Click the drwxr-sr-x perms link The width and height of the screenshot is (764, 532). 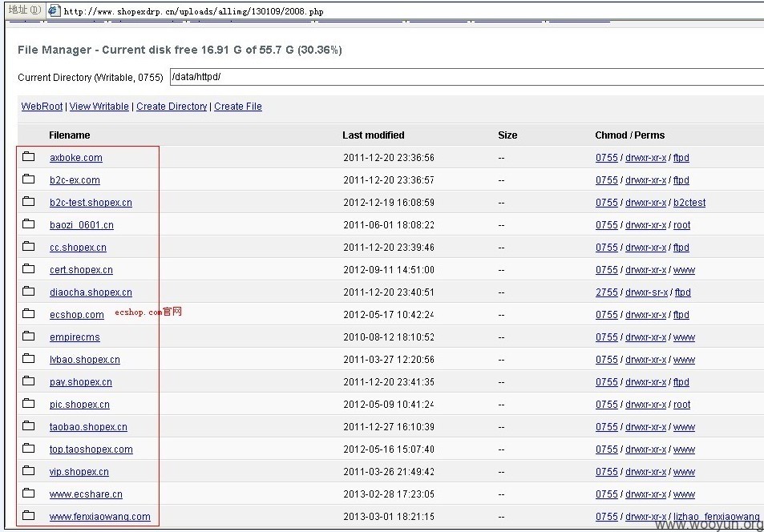coord(647,292)
